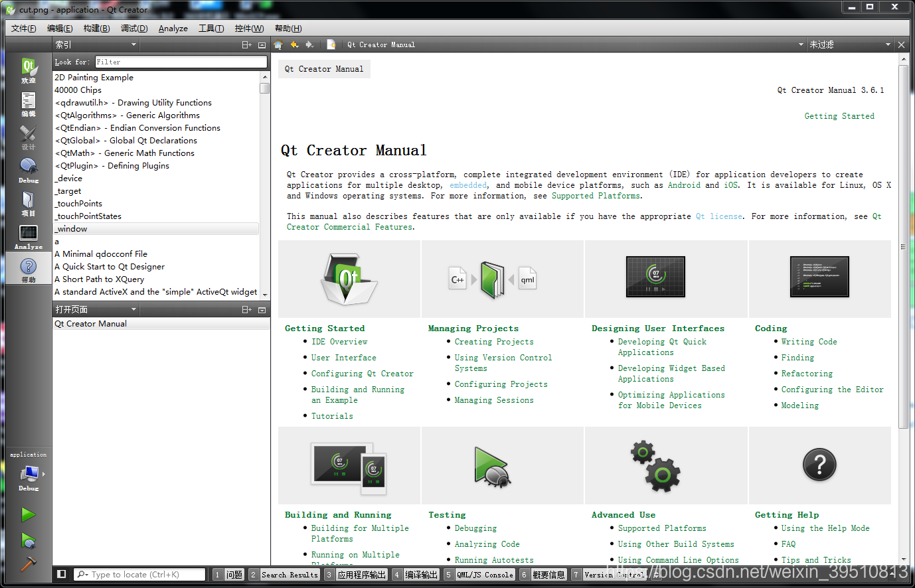The height and width of the screenshot is (588, 915).
Task: Click the Designing User Interfaces thumbnail
Action: click(x=655, y=277)
